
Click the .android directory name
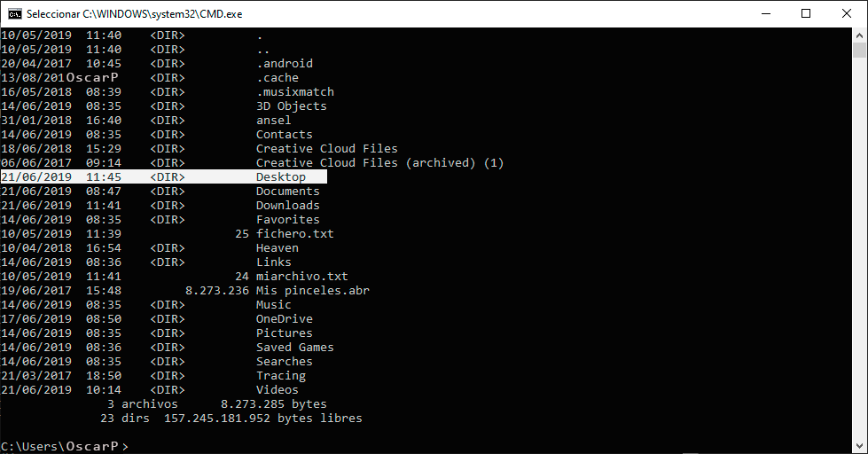coord(284,64)
